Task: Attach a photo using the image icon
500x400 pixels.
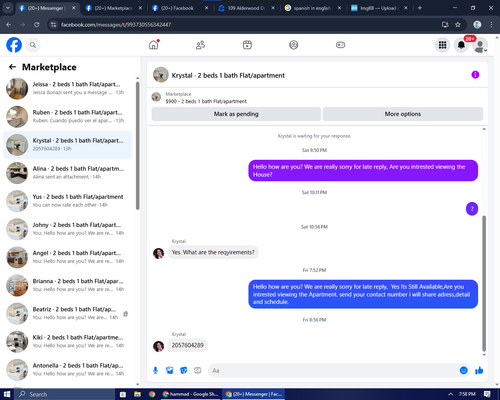Action: point(170,370)
